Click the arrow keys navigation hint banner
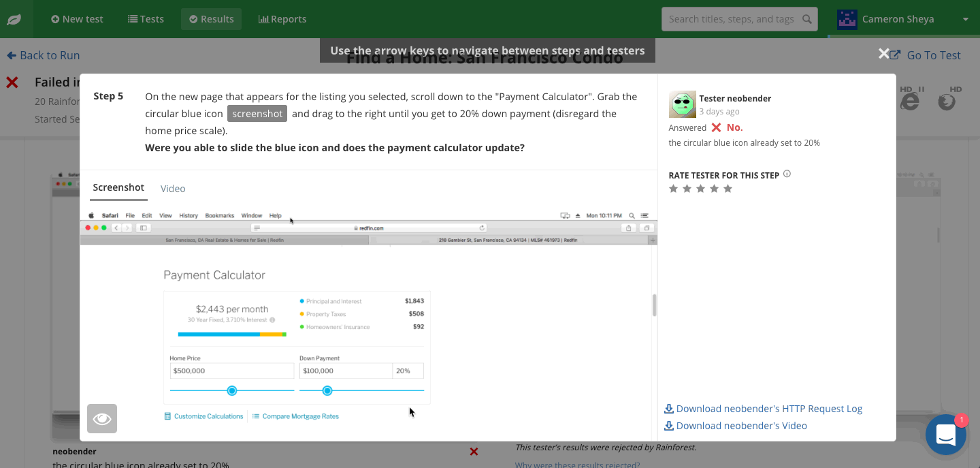The image size is (980, 468). (487, 50)
